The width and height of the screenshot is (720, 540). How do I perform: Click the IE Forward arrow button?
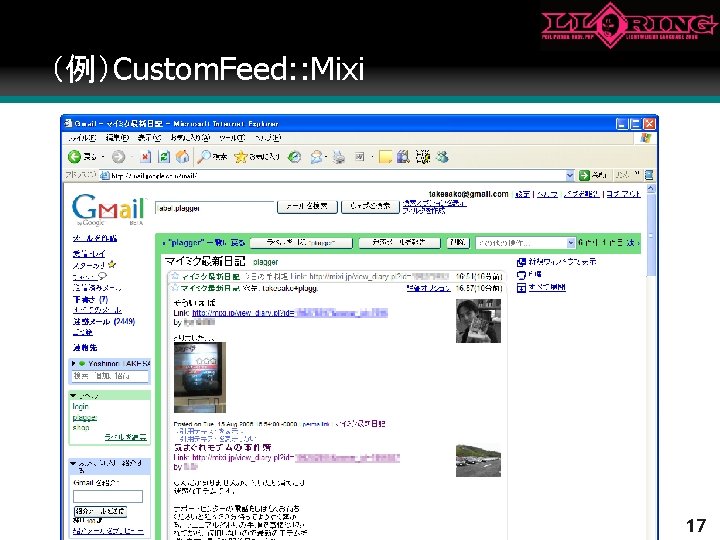[118, 157]
